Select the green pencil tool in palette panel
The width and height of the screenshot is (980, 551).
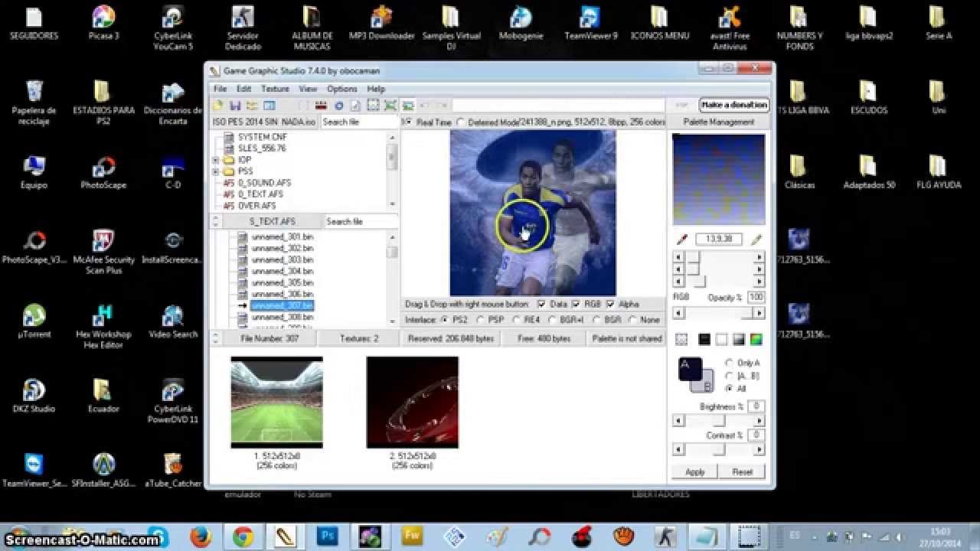point(756,240)
